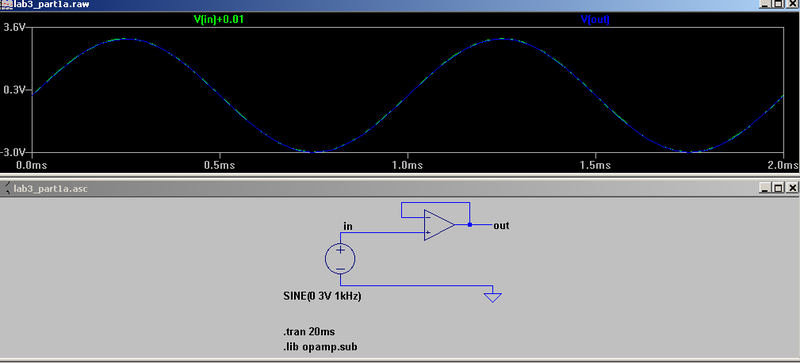Screen dimensions: 800x363
Task: Select the "in" net label
Action: tap(347, 226)
